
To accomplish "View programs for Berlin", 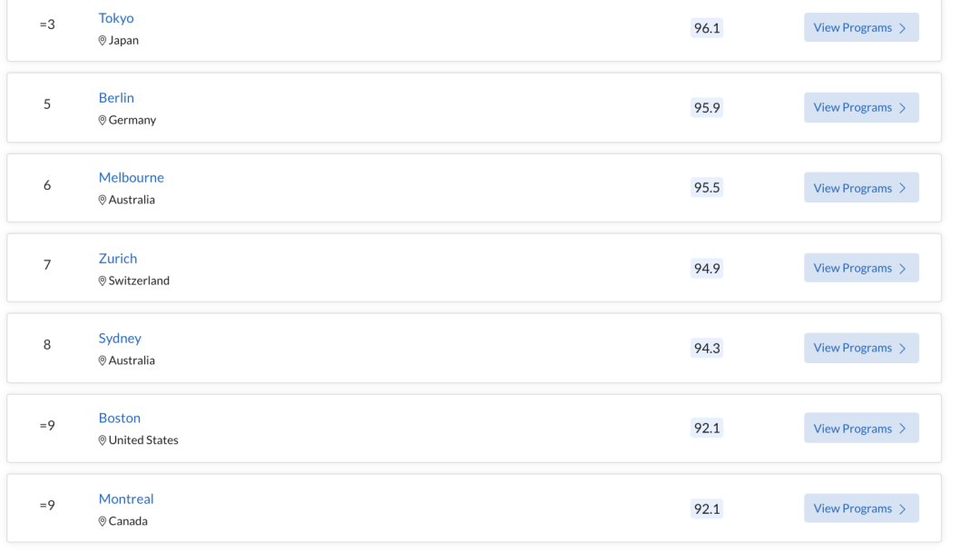I will tap(861, 107).
